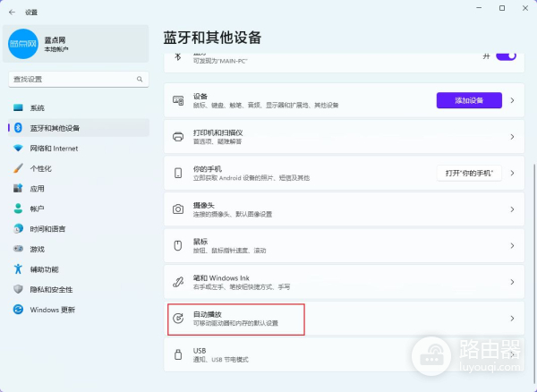Go to Windows 更新 page
537x392 pixels.
[79, 310]
